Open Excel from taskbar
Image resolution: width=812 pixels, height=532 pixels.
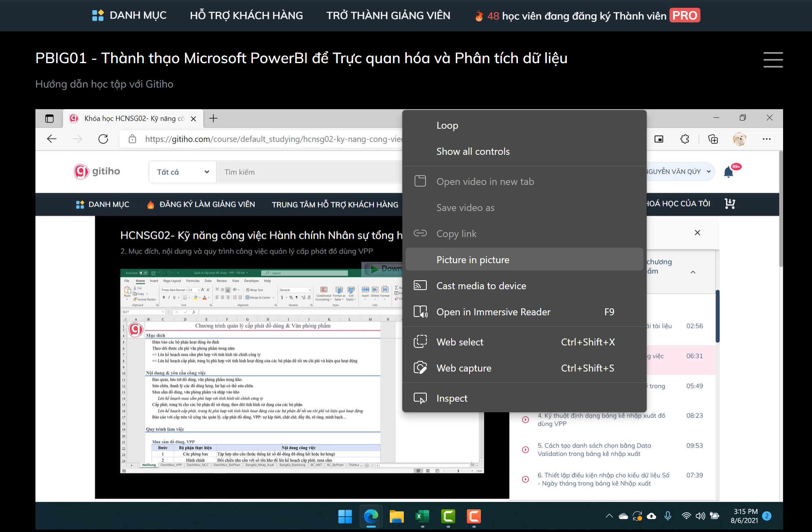coord(422,517)
